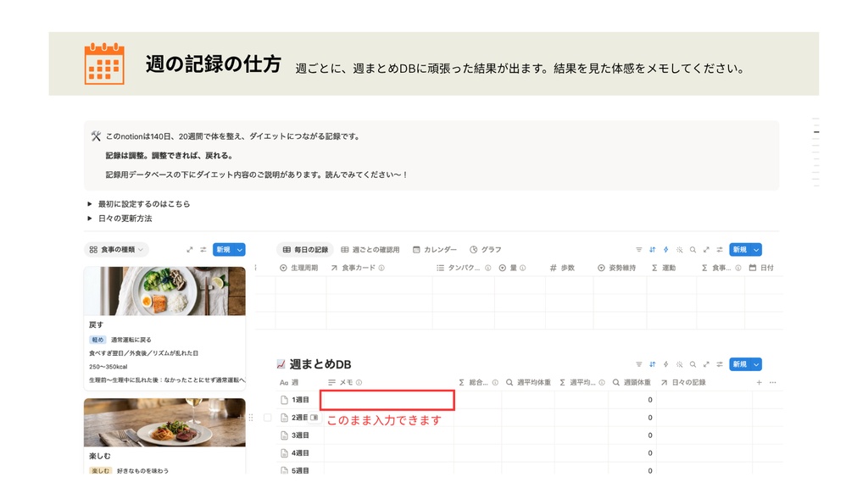Click the 新規 button in 週まとめDB

click(x=740, y=364)
